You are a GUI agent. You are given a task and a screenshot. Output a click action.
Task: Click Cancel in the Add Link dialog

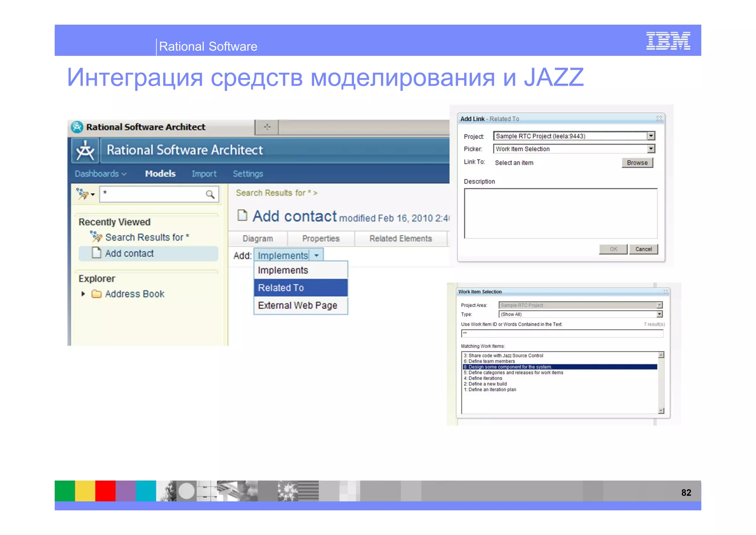point(643,249)
